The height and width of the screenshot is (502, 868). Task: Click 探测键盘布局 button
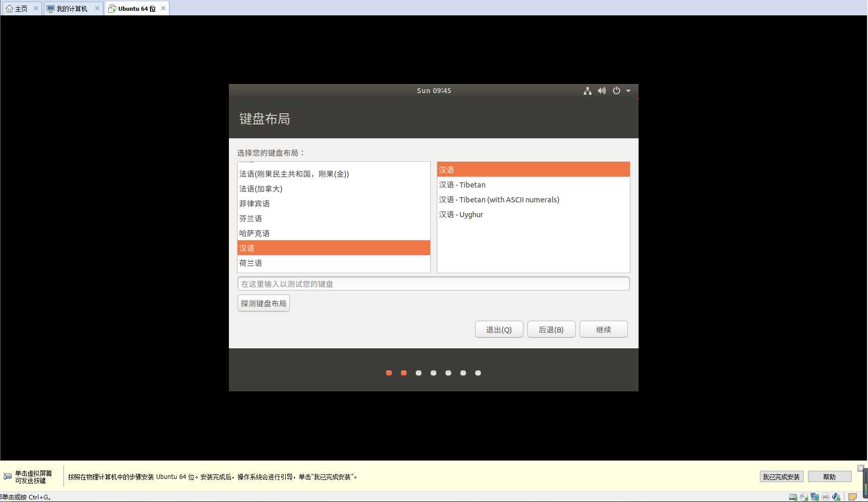tap(264, 303)
